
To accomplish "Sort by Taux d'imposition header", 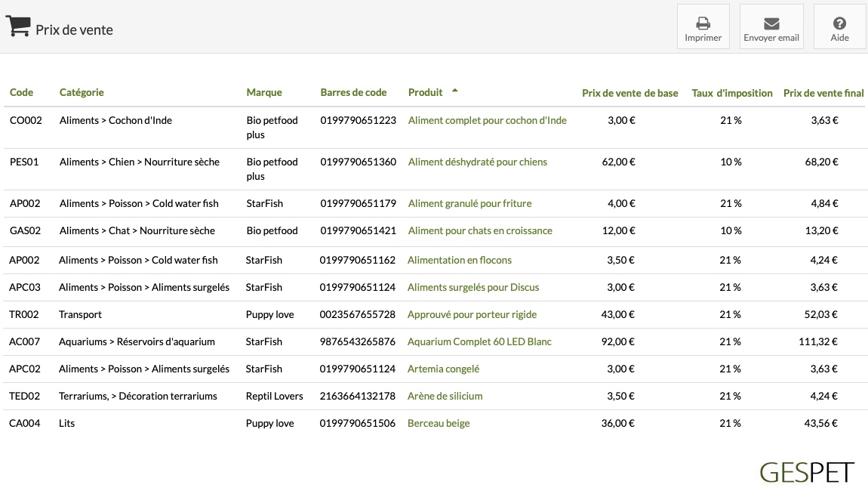I will coord(732,93).
